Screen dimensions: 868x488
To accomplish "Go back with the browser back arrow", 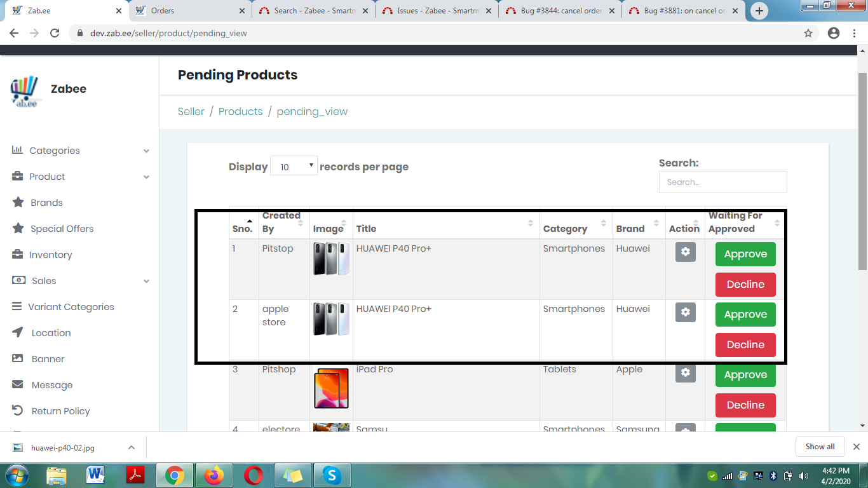I will [x=14, y=33].
